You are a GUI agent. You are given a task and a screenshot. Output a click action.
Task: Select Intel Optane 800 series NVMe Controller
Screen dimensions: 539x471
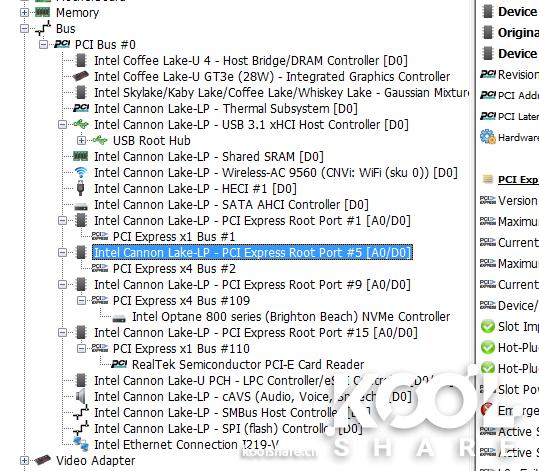tap(291, 317)
